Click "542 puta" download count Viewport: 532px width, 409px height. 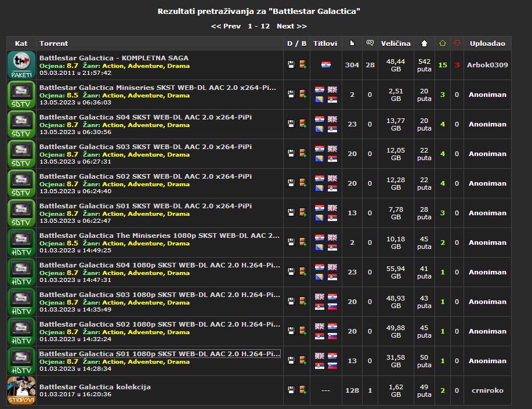coord(424,65)
